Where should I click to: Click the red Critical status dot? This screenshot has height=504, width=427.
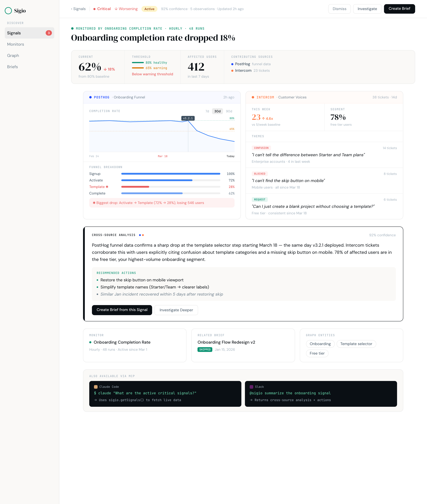[x=94, y=9]
